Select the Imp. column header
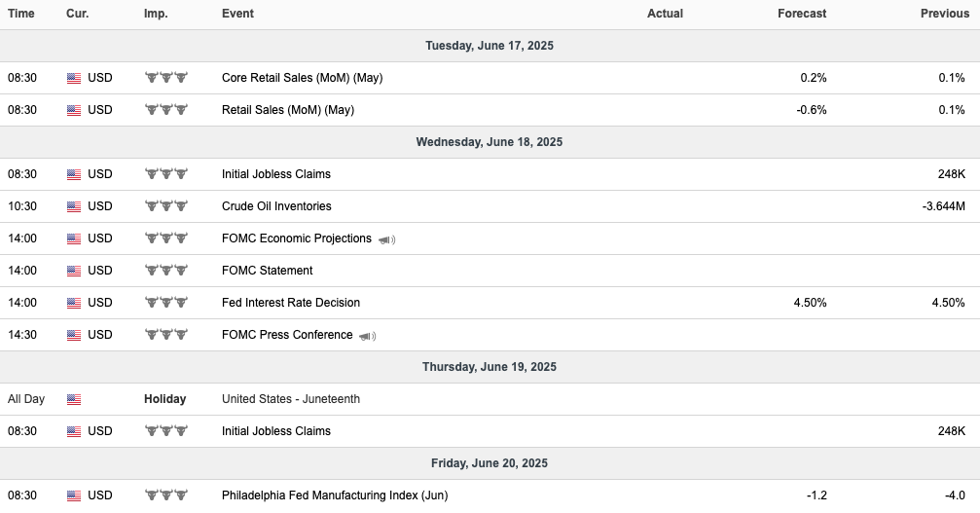Image resolution: width=980 pixels, height=513 pixels. point(156,14)
